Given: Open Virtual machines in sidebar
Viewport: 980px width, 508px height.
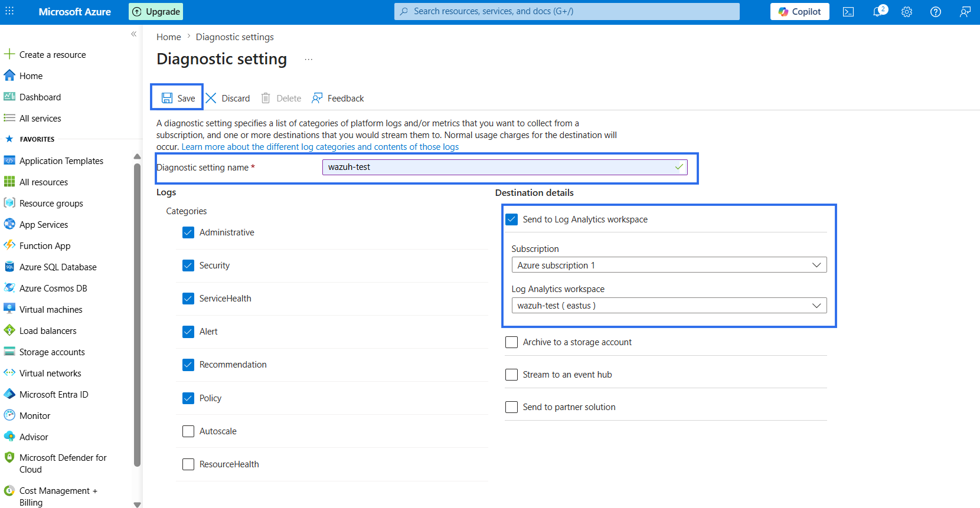Looking at the screenshot, I should pos(51,309).
